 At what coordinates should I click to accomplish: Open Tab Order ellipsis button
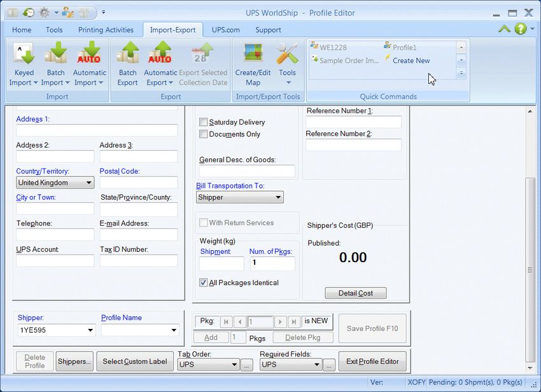tap(246, 365)
